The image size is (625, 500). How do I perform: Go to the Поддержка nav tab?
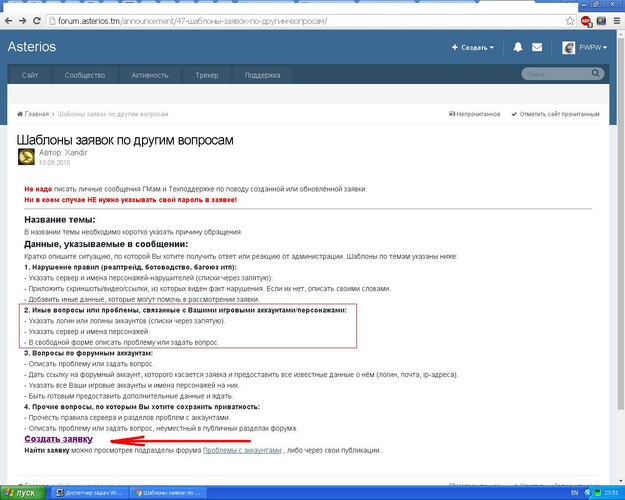click(x=262, y=75)
